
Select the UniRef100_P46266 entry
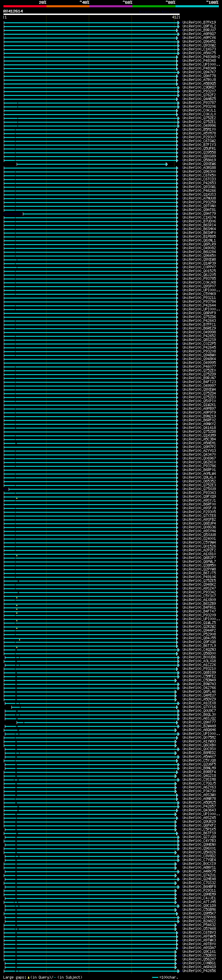199,191
